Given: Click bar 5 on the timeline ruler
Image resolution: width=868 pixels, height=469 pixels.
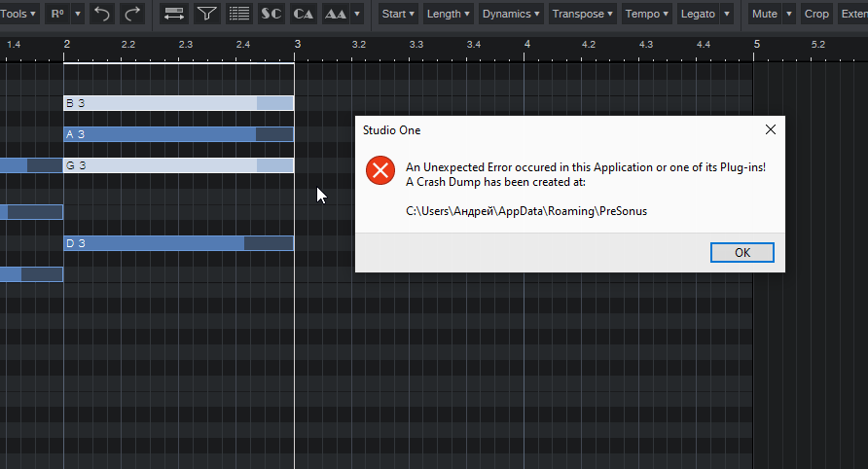Looking at the screenshot, I should (757, 44).
